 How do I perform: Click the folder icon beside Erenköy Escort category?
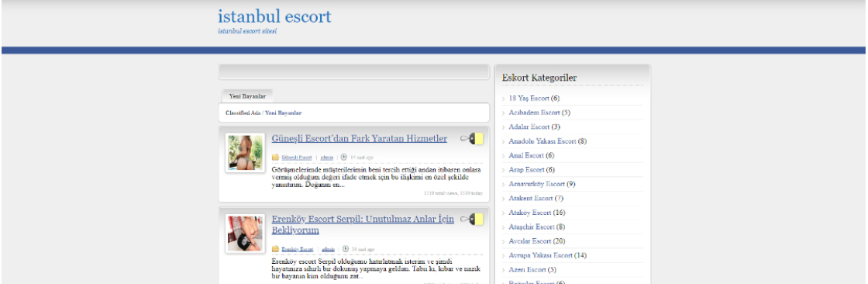(x=276, y=249)
